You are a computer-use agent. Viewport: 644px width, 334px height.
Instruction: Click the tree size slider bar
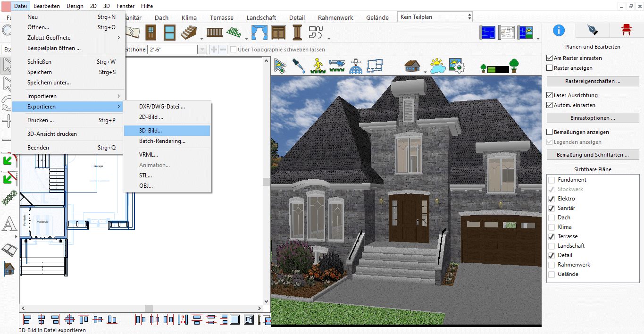pyautogui.click(x=498, y=69)
